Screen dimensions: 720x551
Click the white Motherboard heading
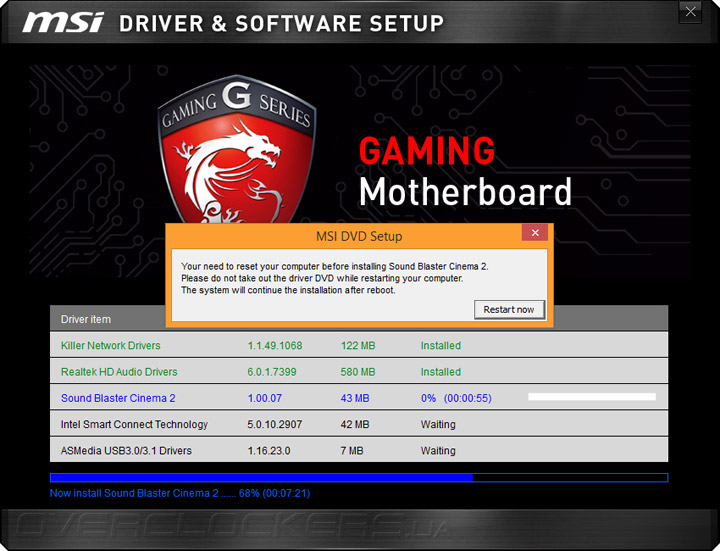pyautogui.click(x=465, y=191)
